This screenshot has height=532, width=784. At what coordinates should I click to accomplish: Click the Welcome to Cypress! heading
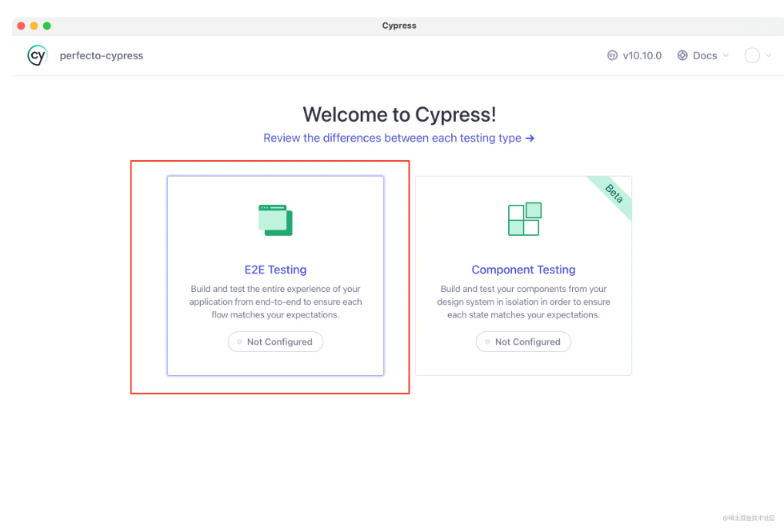click(x=399, y=114)
